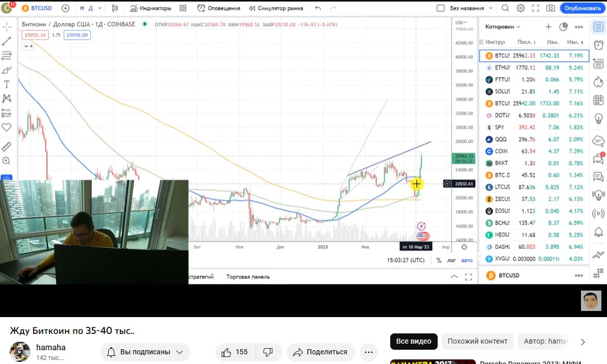Image resolution: width=607 pixels, height=364 pixels.
Task: Select the ruler measure tool
Action: (7, 146)
